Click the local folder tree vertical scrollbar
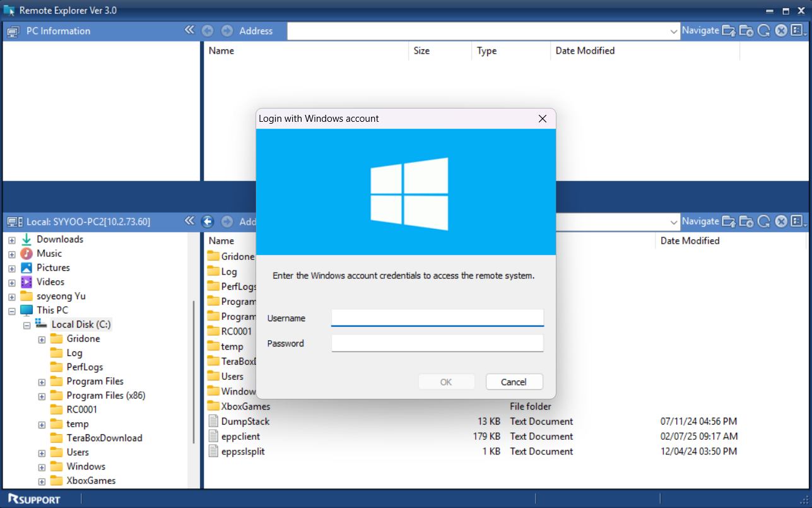This screenshot has height=508, width=812. [x=194, y=372]
